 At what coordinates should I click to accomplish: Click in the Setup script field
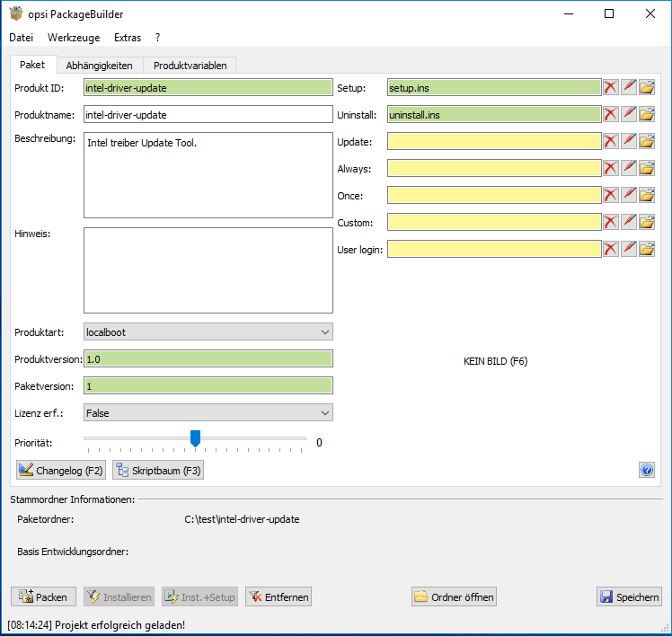(494, 87)
